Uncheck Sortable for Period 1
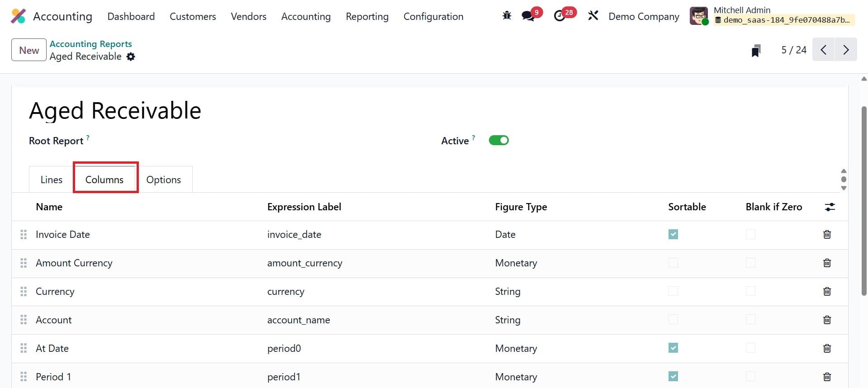The height and width of the screenshot is (388, 868). (x=673, y=376)
